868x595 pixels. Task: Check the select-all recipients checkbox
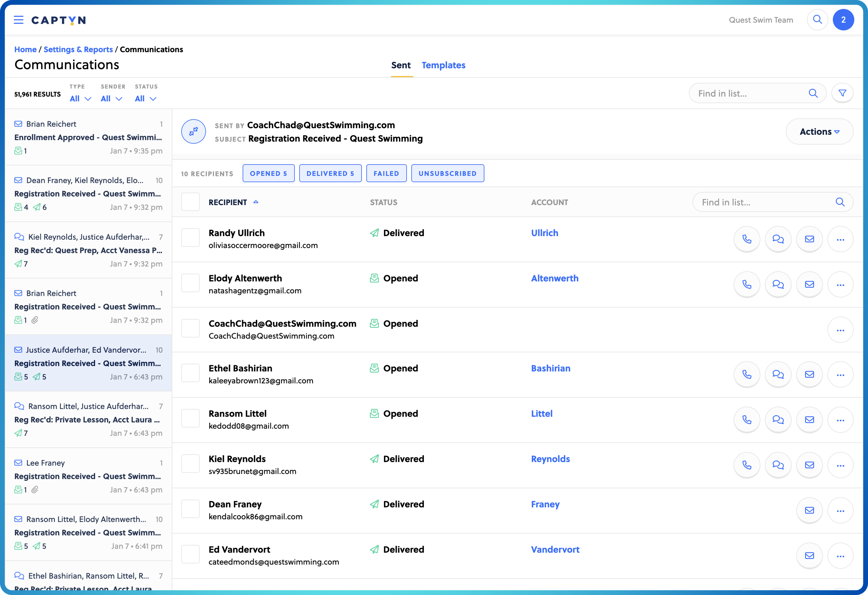pyautogui.click(x=190, y=202)
